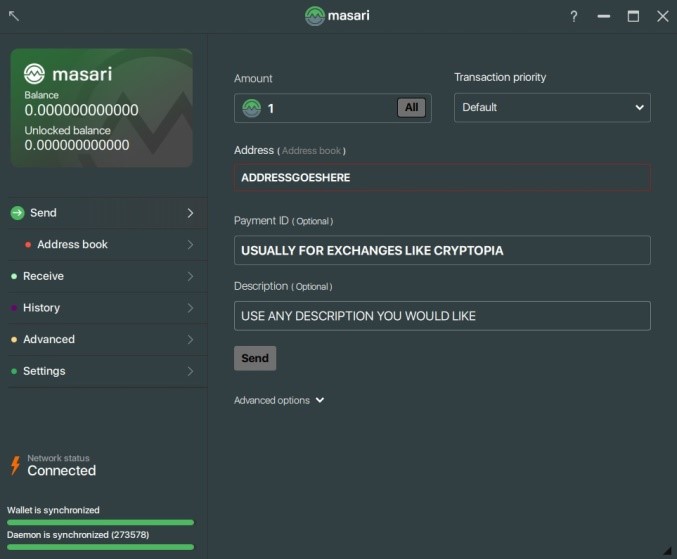The height and width of the screenshot is (559, 677).
Task: Open Address book in sidebar
Action: click(107, 245)
